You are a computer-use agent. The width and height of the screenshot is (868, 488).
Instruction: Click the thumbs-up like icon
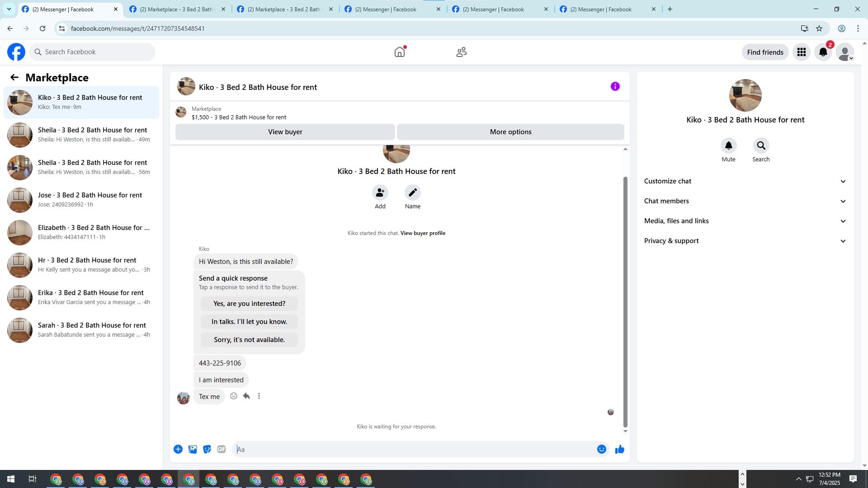pos(619,449)
